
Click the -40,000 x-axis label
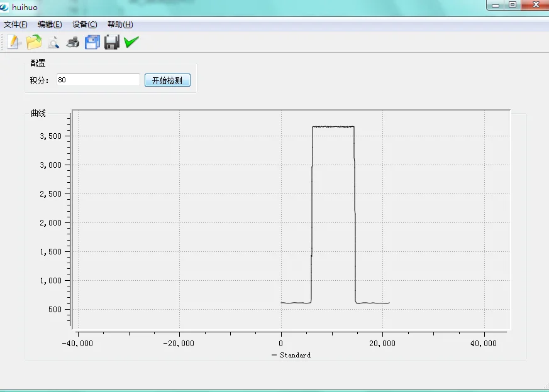pos(77,344)
